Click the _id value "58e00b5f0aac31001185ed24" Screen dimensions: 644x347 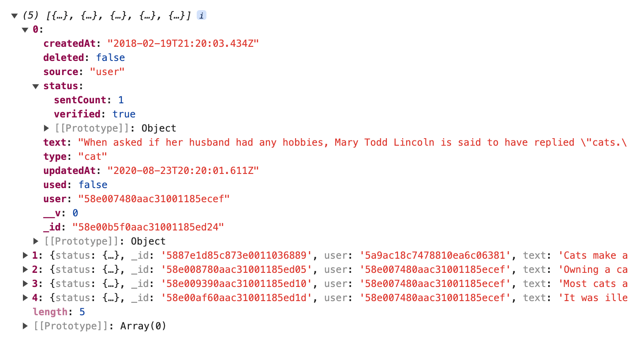click(148, 227)
